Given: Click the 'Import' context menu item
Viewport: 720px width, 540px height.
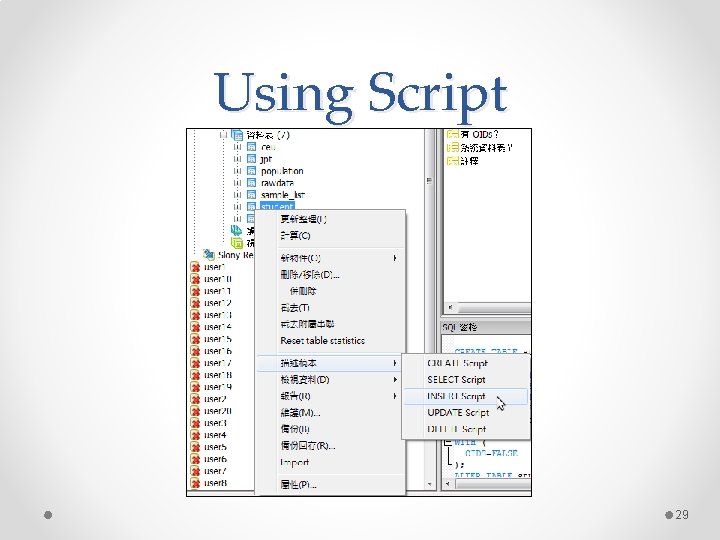Looking at the screenshot, I should [x=330, y=462].
